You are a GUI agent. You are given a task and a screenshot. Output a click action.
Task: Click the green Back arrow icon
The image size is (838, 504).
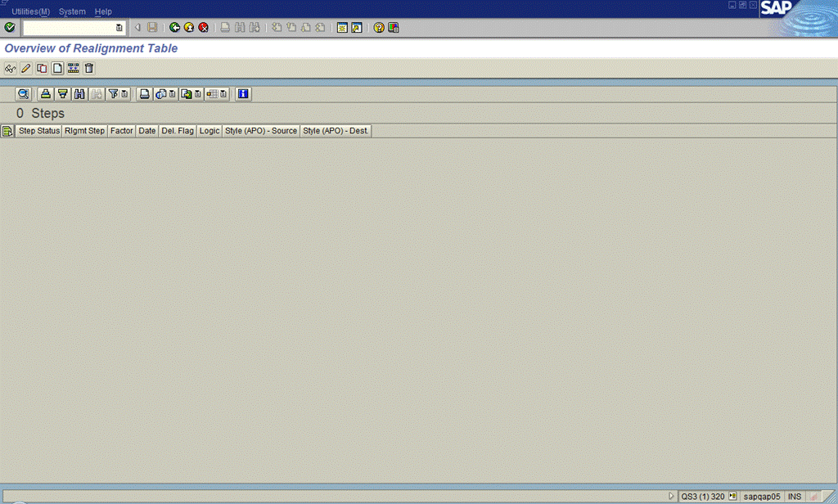174,27
